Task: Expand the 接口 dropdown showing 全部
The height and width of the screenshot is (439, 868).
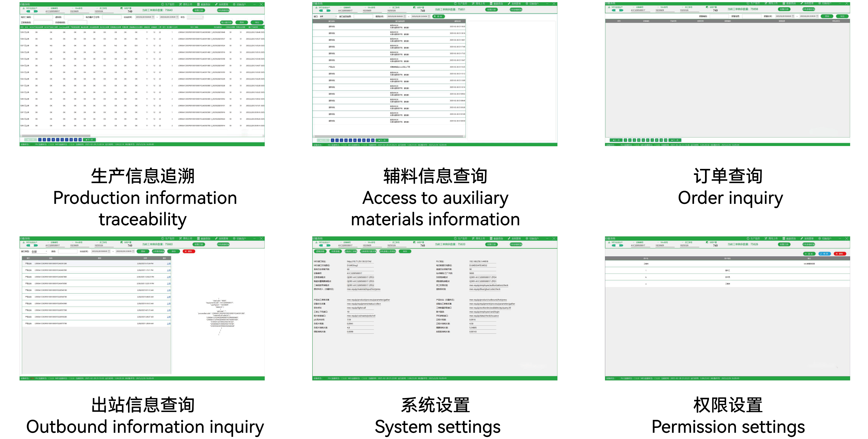Action: coord(328,16)
